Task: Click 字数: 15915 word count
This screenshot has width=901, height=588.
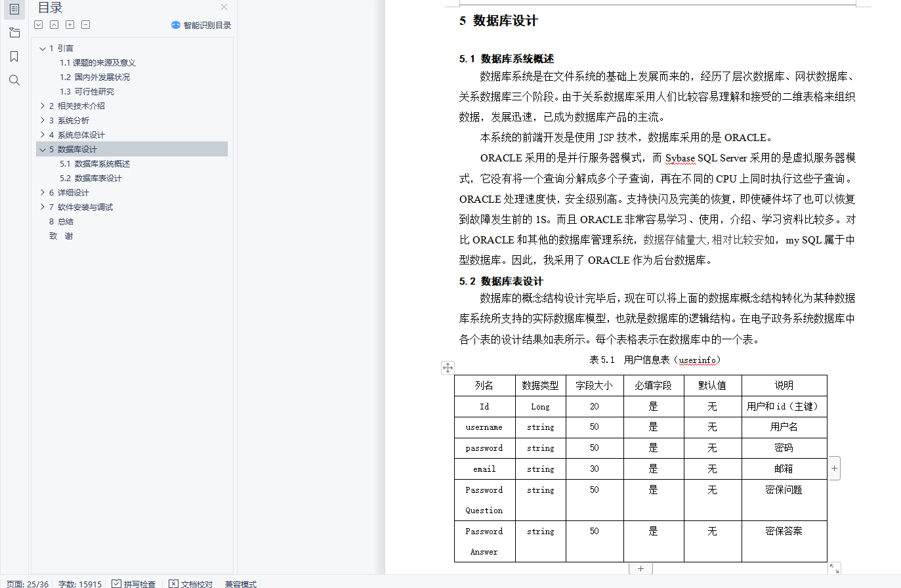Action: (x=80, y=583)
